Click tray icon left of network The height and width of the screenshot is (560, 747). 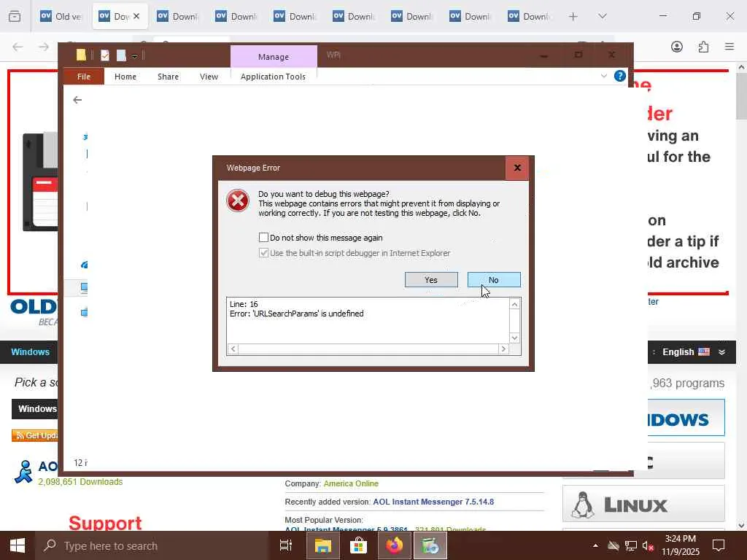pyautogui.click(x=614, y=545)
